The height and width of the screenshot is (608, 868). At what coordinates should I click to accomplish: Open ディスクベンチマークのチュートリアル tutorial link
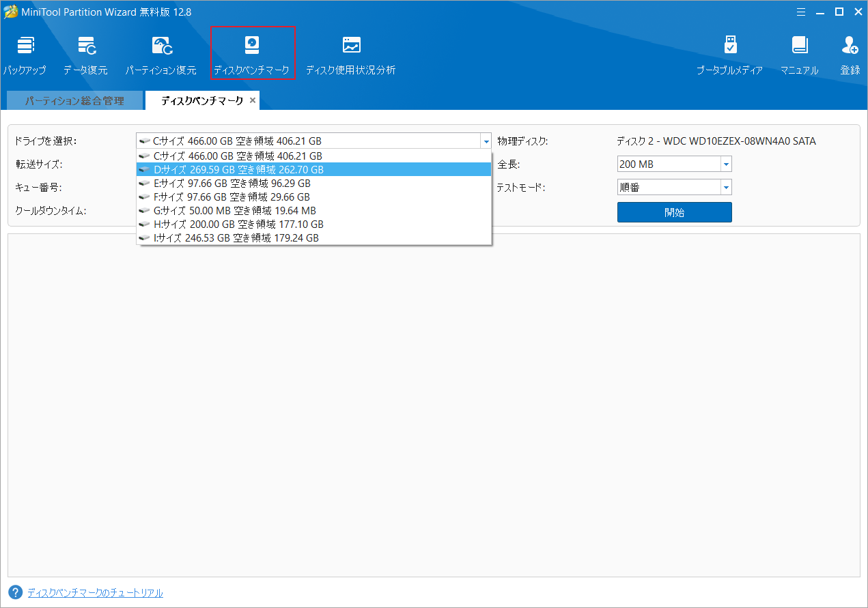coord(95,593)
